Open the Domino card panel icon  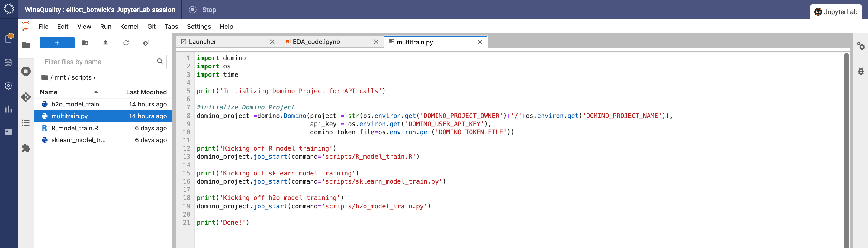[8, 132]
